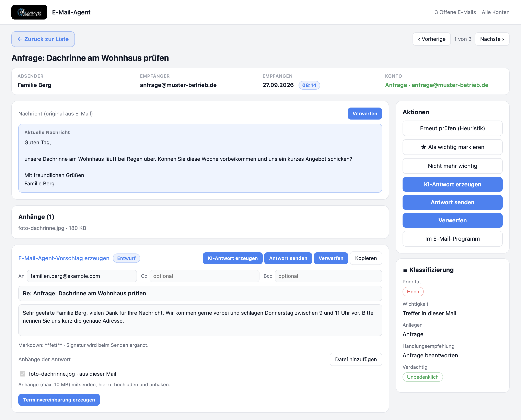
Task: Click KI-Antwort erzeugen in the draft toolbar
Action: pyautogui.click(x=233, y=258)
